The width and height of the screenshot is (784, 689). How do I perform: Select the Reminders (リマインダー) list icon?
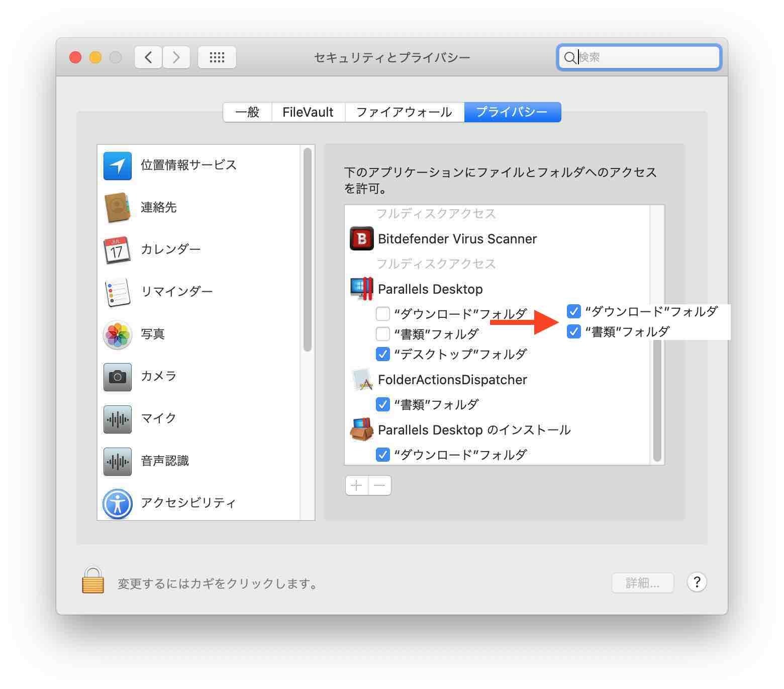click(x=118, y=292)
